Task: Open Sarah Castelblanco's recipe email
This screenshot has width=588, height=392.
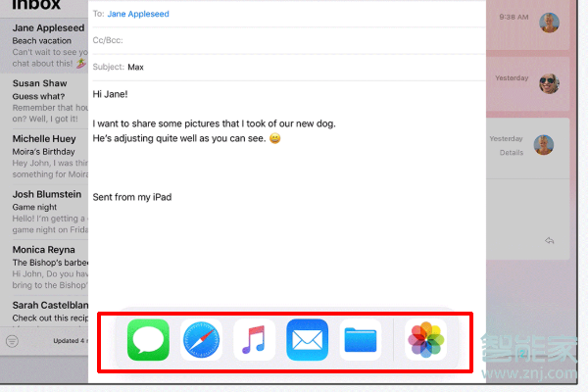Action: tap(44, 312)
